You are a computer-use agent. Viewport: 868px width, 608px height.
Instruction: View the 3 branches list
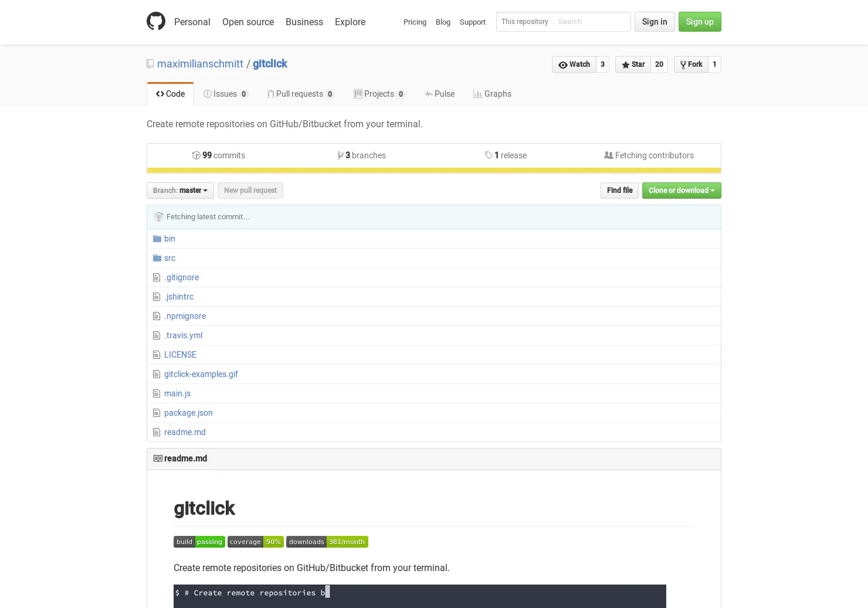click(362, 155)
